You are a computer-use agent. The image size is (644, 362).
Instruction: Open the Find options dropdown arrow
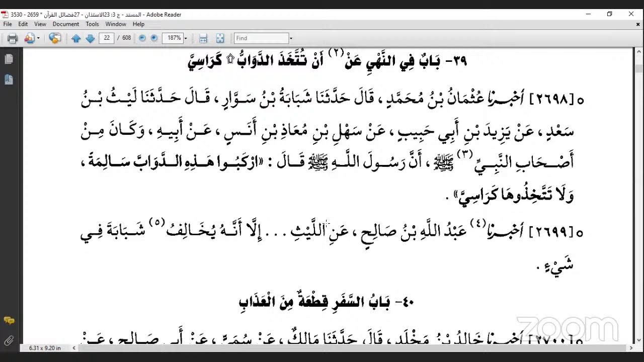coord(291,38)
